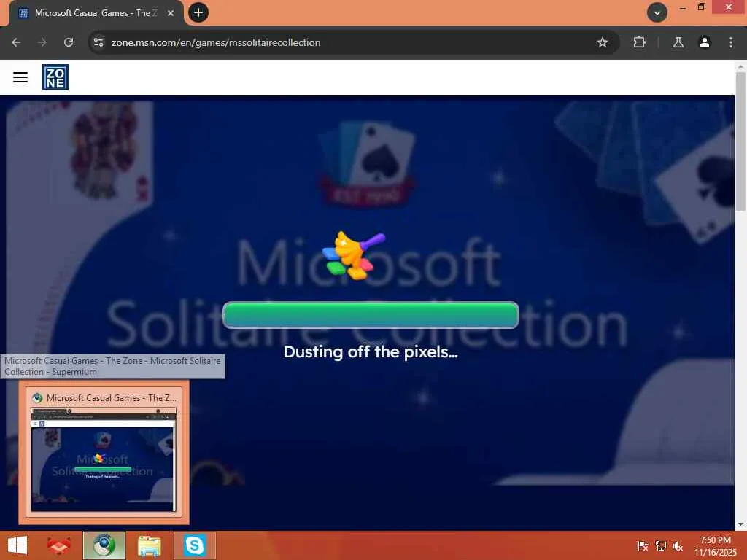Click the scrollbar down arrow
Screen dimensions: 747x560
(x=740, y=524)
